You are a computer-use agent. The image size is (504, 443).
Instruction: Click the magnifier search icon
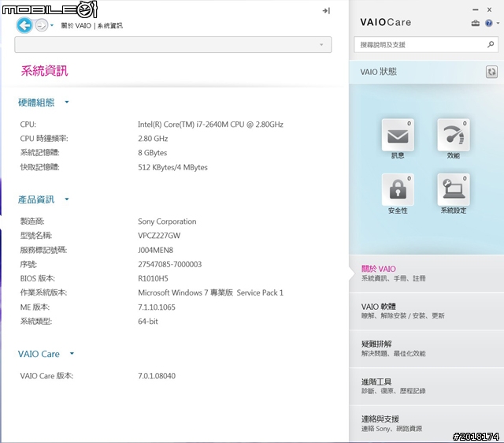491,44
